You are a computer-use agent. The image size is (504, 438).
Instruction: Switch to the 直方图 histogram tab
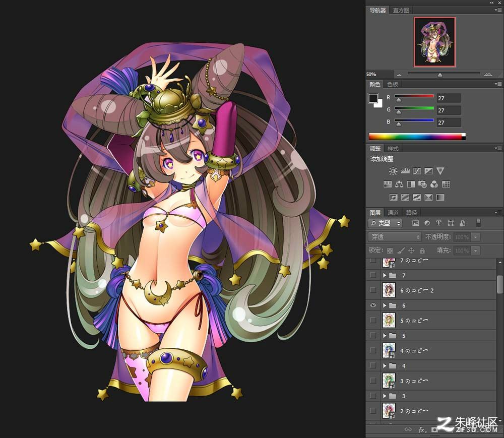tap(401, 10)
